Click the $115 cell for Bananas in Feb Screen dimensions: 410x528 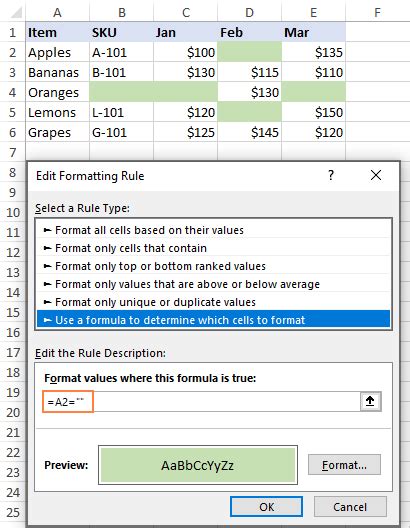249,72
